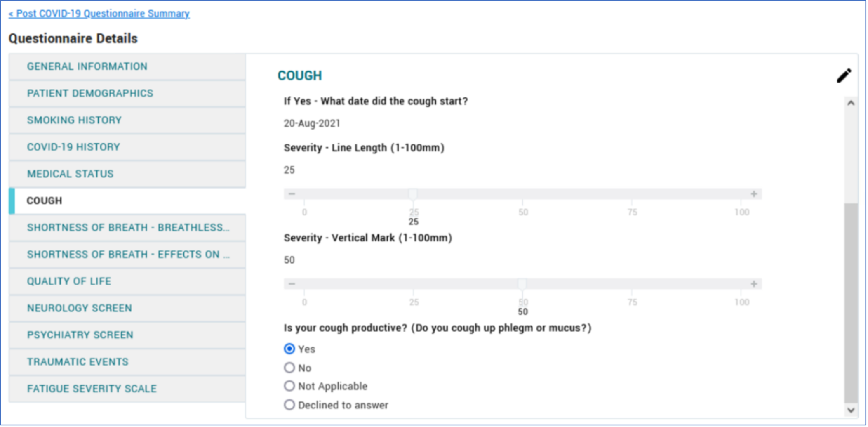Viewport: 868px width, 427px height.
Task: Select Declined to answer option
Action: [x=289, y=405]
